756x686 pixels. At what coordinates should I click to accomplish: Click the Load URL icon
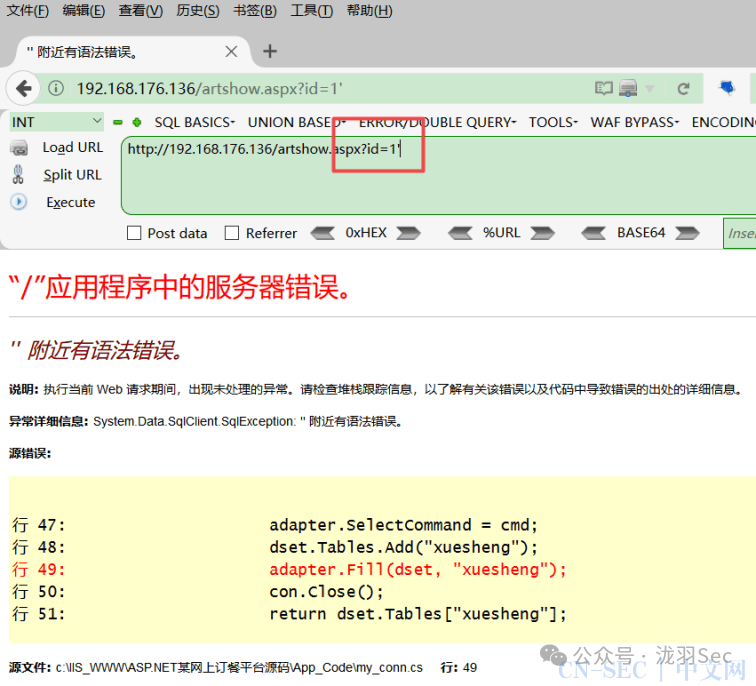pyautogui.click(x=19, y=148)
